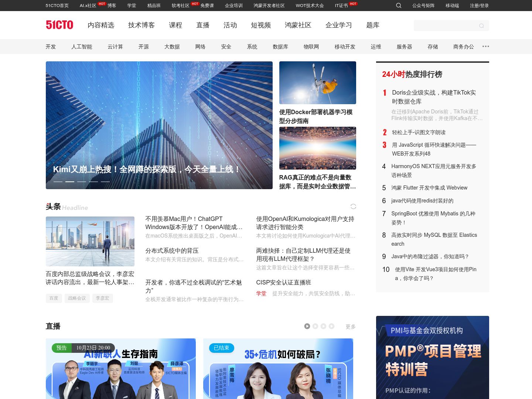Screen dimensions: 532x399
Task: Open ranked #5 鸿蒙 Flutter Webview article
Action: [429, 188]
